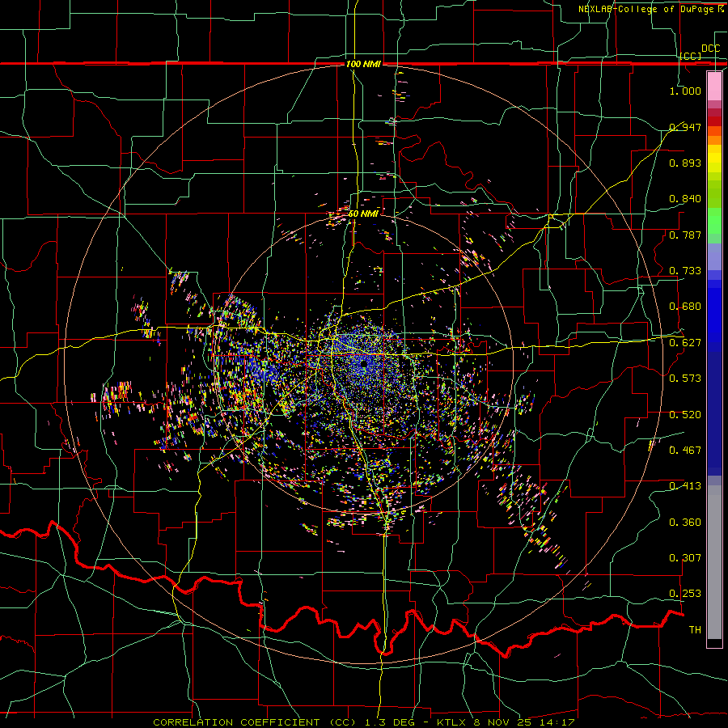728x728 pixels.
Task: Select the 50 NMI range ring label
Action: point(363,214)
